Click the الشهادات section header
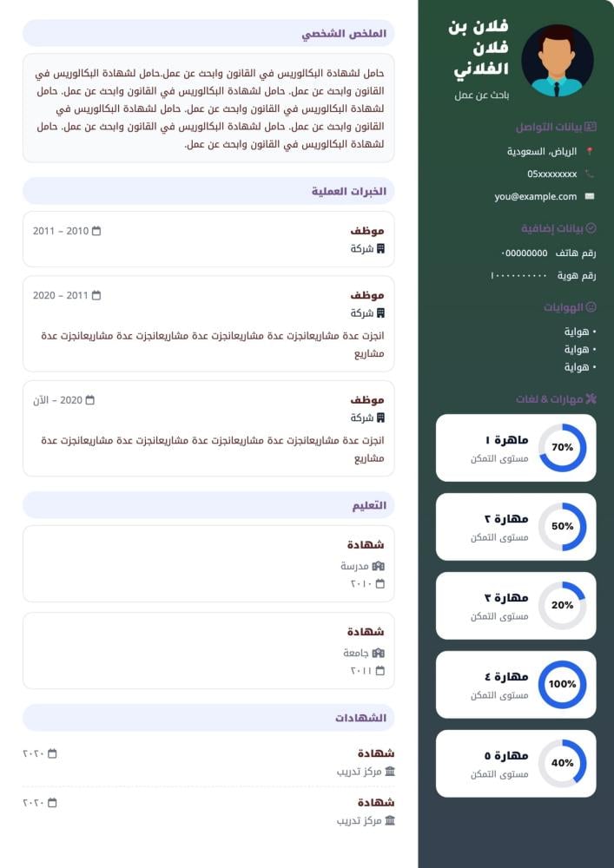 [360, 718]
